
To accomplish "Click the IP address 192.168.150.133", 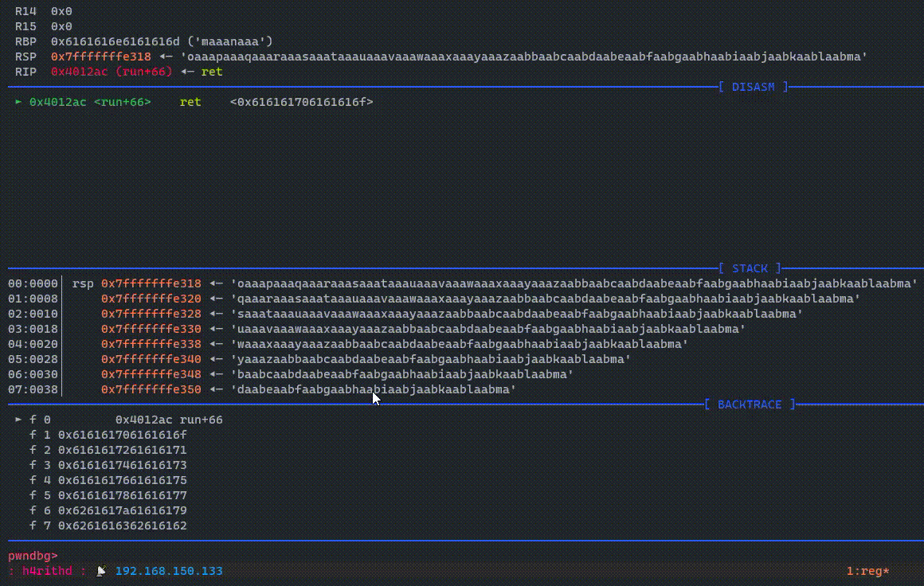I will (169, 571).
